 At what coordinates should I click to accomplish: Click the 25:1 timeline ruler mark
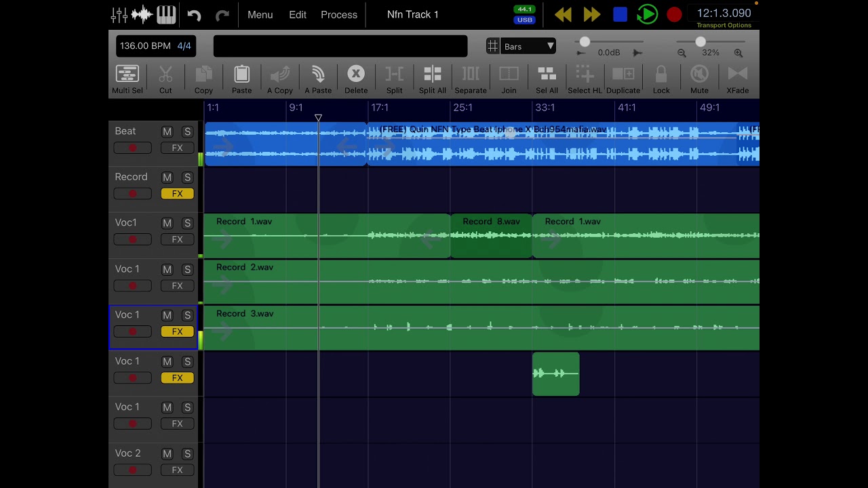[x=462, y=108]
